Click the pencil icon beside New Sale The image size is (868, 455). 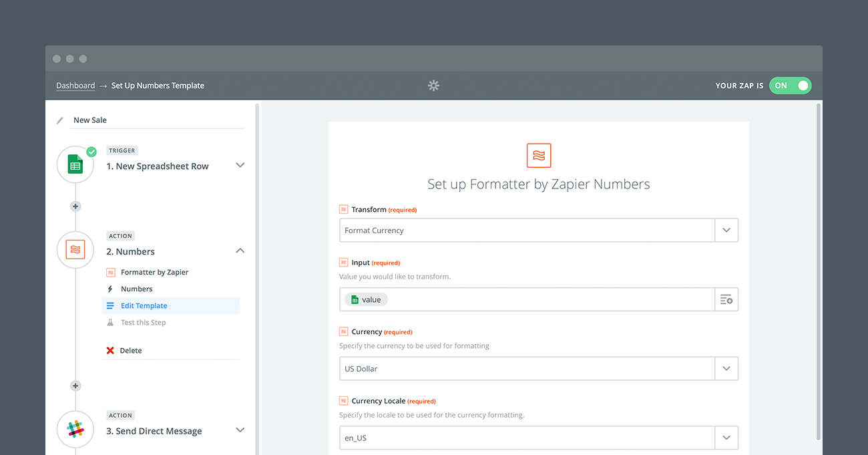pyautogui.click(x=60, y=120)
